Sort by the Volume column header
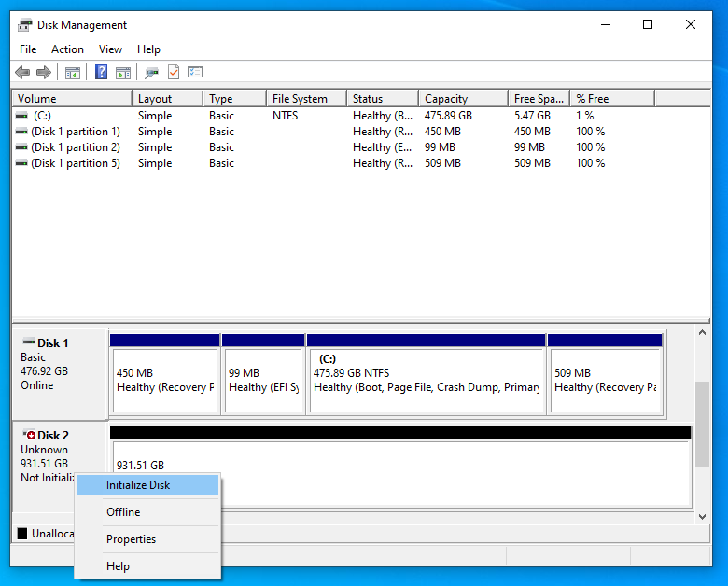The image size is (728, 586). point(72,98)
